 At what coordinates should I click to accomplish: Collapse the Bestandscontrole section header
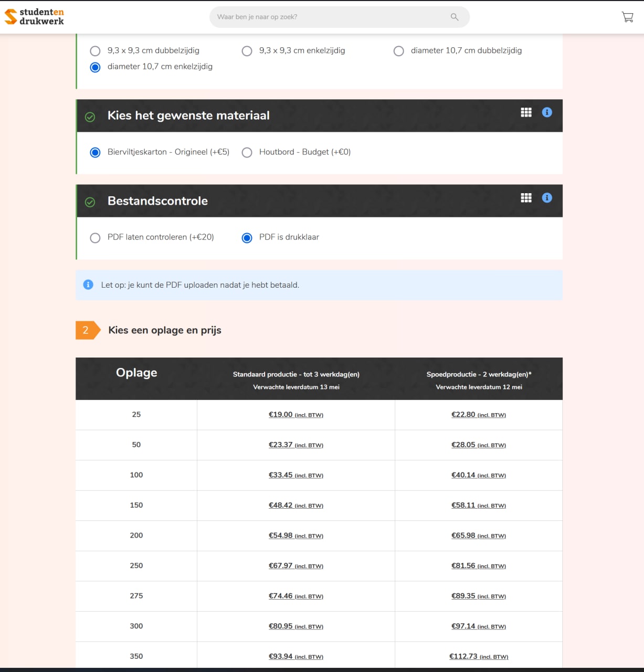click(157, 201)
